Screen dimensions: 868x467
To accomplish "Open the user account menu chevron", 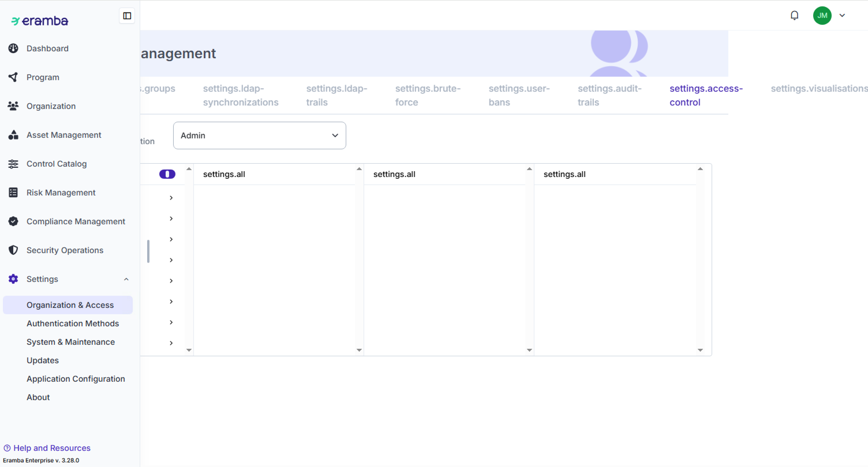I will (x=842, y=16).
